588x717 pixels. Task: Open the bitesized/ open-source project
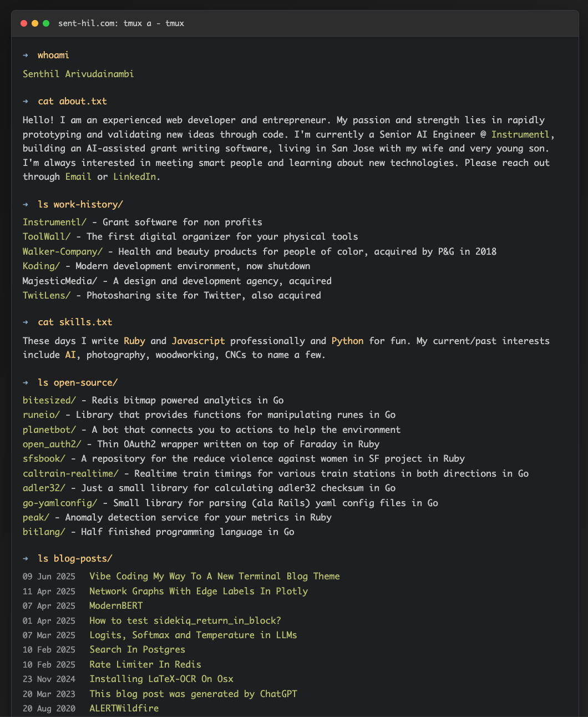point(49,400)
